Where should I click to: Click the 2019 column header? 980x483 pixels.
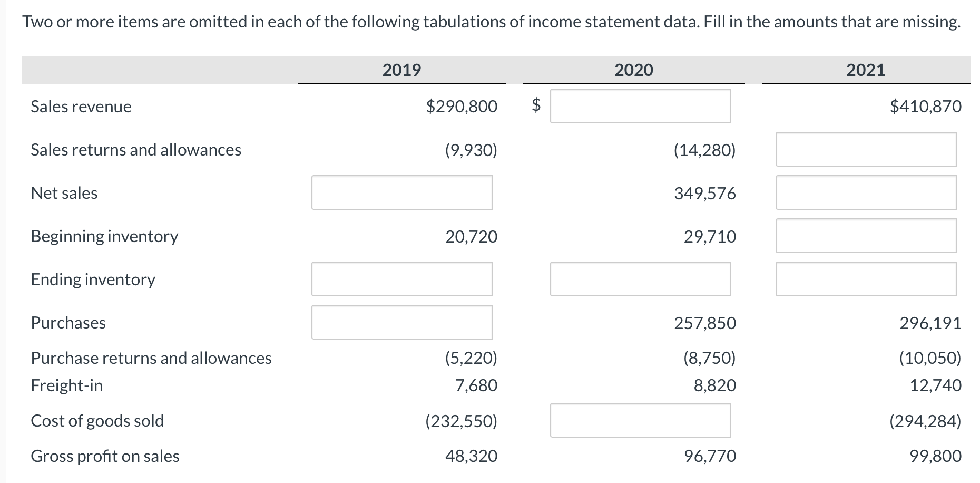click(x=401, y=70)
